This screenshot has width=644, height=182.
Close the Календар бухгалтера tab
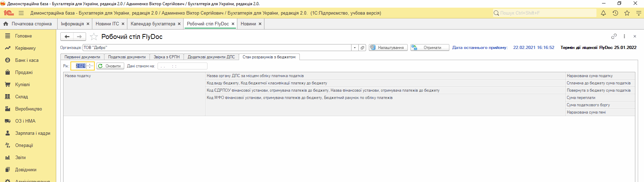tap(179, 24)
